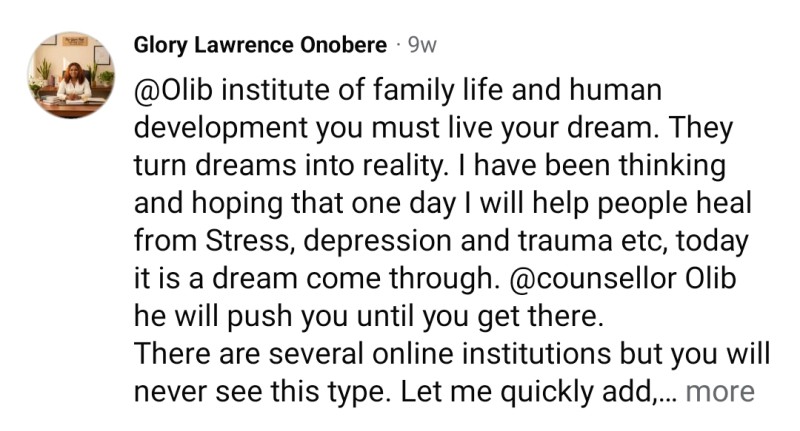Click the phrase "Stress, depression and trauma"
The width and height of the screenshot is (800, 431).
tap(409, 241)
